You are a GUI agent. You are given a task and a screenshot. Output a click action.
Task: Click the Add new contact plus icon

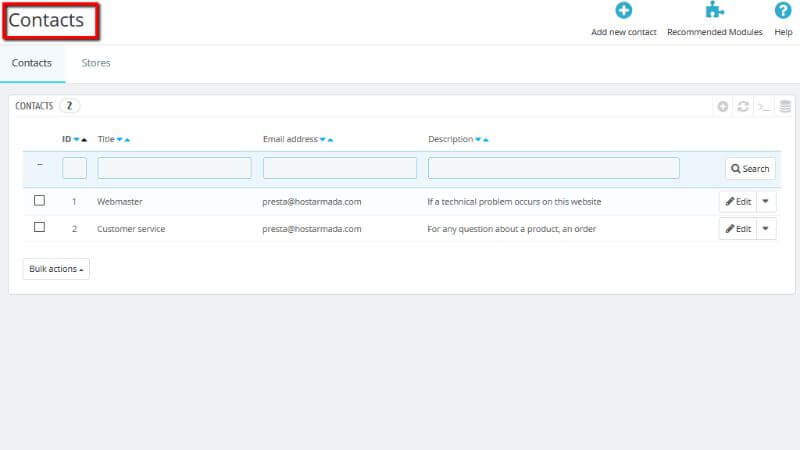(623, 10)
